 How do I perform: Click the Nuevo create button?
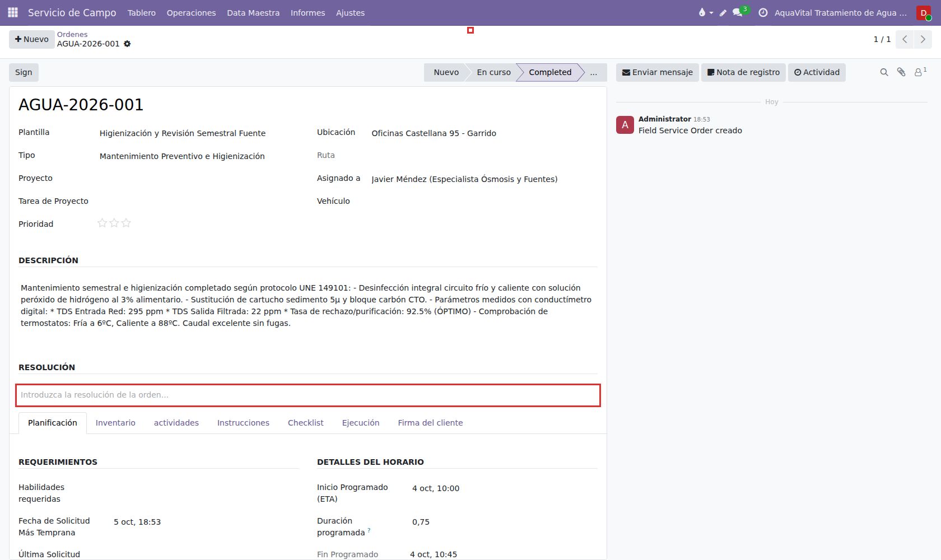[x=32, y=39]
